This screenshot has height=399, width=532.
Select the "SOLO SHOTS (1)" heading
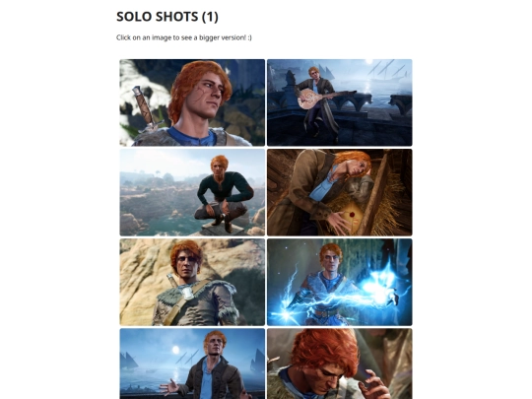(x=167, y=17)
